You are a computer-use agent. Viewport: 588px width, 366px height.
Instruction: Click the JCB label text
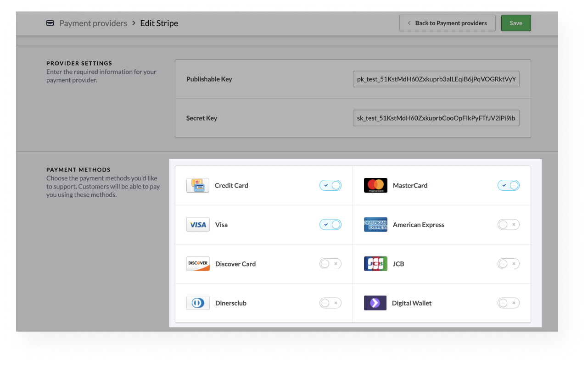398,264
